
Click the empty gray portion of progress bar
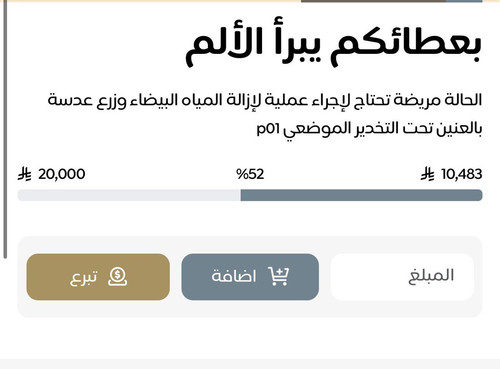click(x=129, y=195)
